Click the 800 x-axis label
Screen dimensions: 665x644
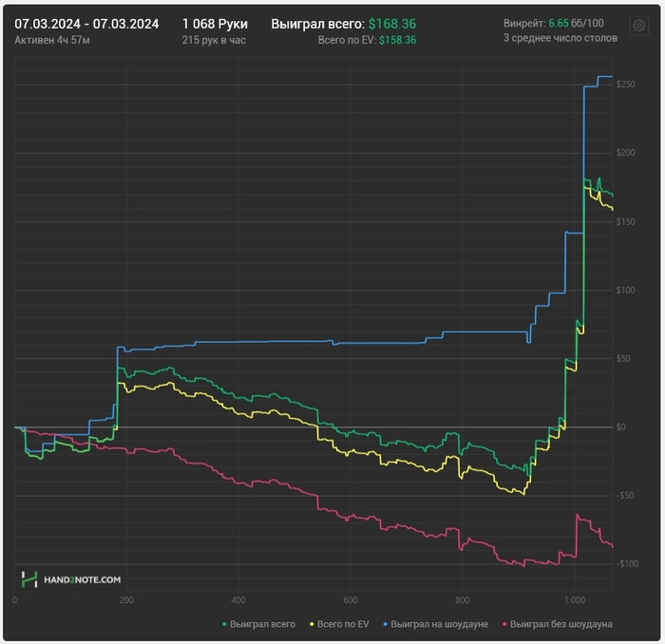pos(463,600)
